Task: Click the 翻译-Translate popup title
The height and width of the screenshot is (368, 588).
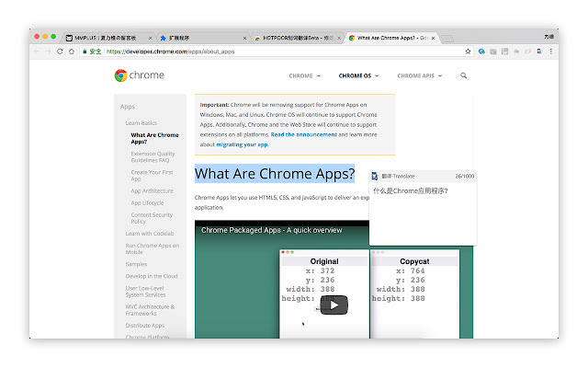Action: point(398,176)
